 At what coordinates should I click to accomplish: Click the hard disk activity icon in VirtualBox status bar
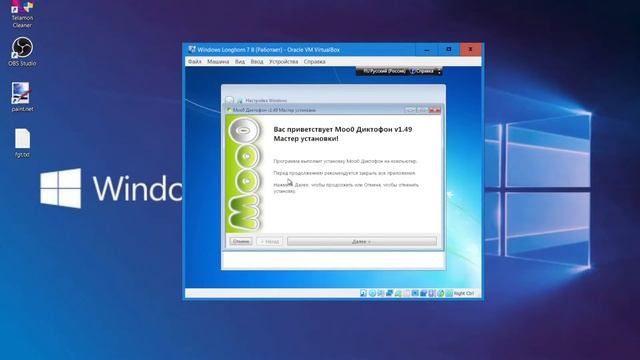pyautogui.click(x=363, y=293)
